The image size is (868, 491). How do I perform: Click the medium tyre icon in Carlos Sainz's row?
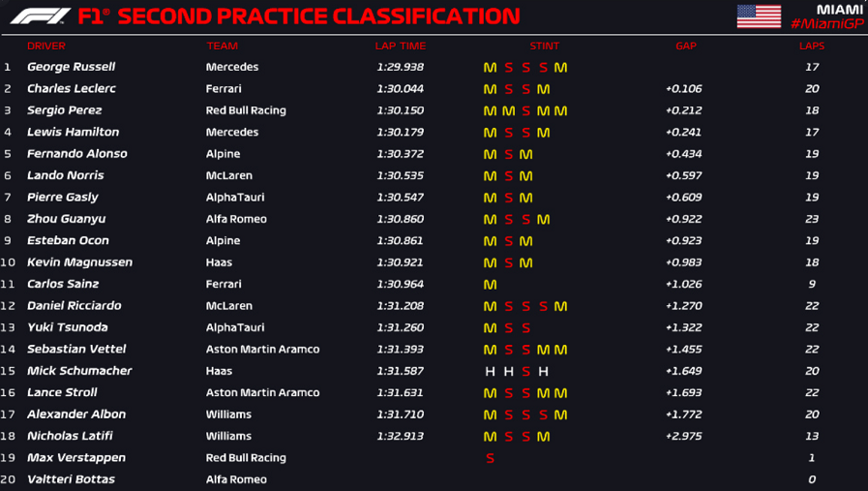pyautogui.click(x=490, y=285)
